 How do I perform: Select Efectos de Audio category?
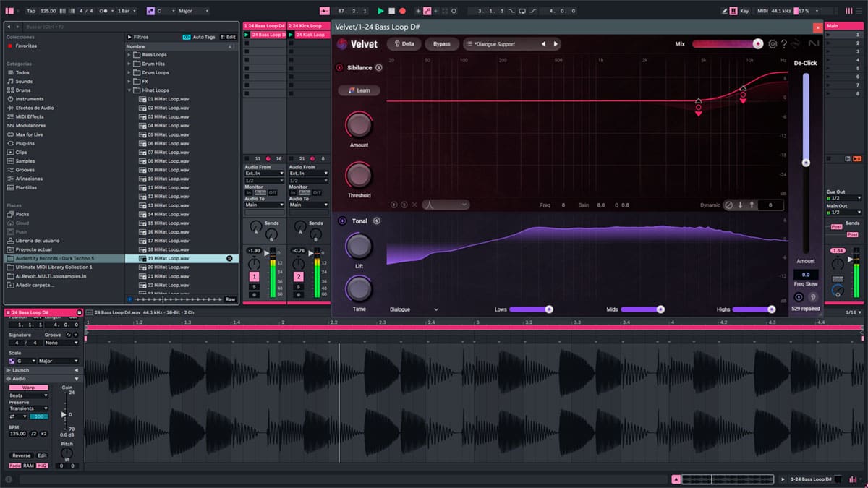click(x=30, y=108)
